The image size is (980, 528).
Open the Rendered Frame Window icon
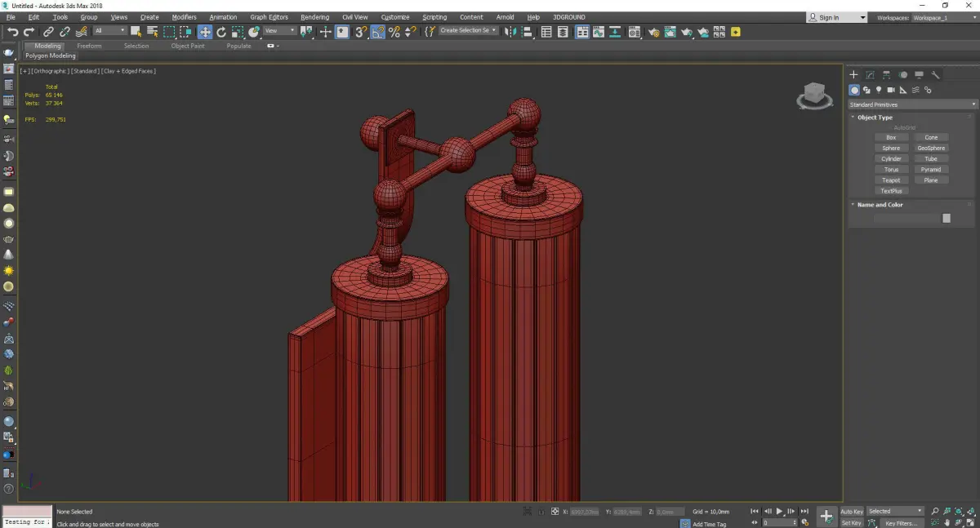pyautogui.click(x=670, y=32)
